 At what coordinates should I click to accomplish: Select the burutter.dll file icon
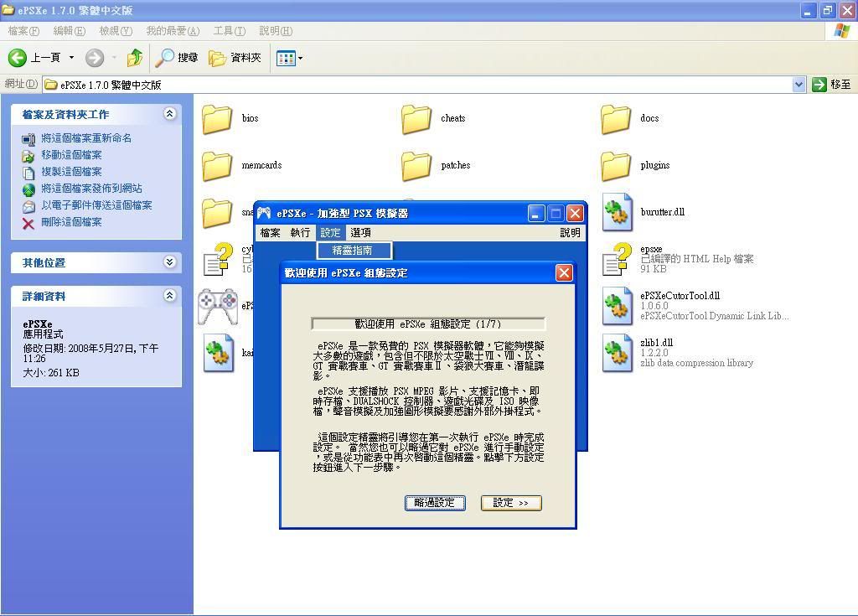[x=617, y=212]
